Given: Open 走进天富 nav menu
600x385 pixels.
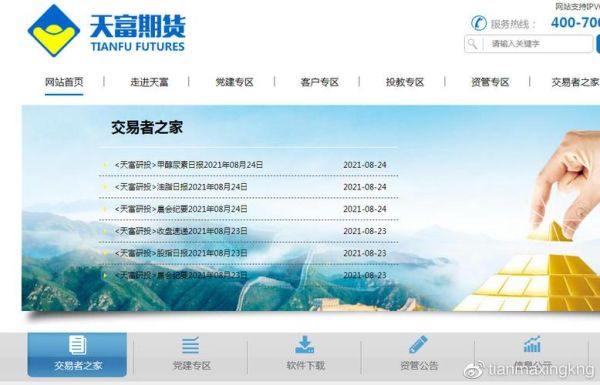Looking at the screenshot, I should 149,82.
